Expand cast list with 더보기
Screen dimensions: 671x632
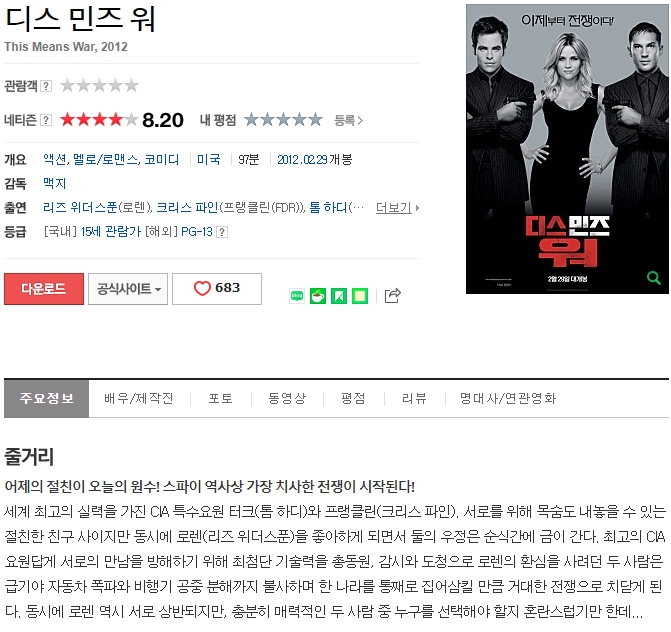click(397, 208)
